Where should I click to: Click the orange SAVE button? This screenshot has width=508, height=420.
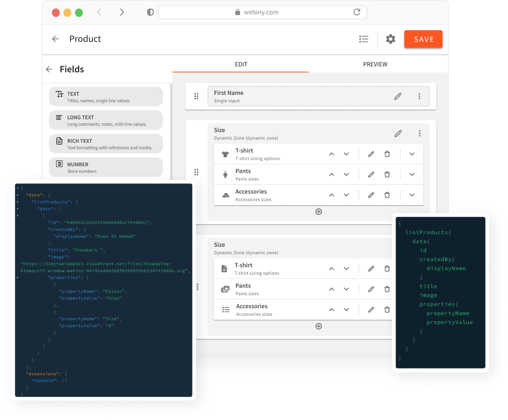pyautogui.click(x=423, y=40)
